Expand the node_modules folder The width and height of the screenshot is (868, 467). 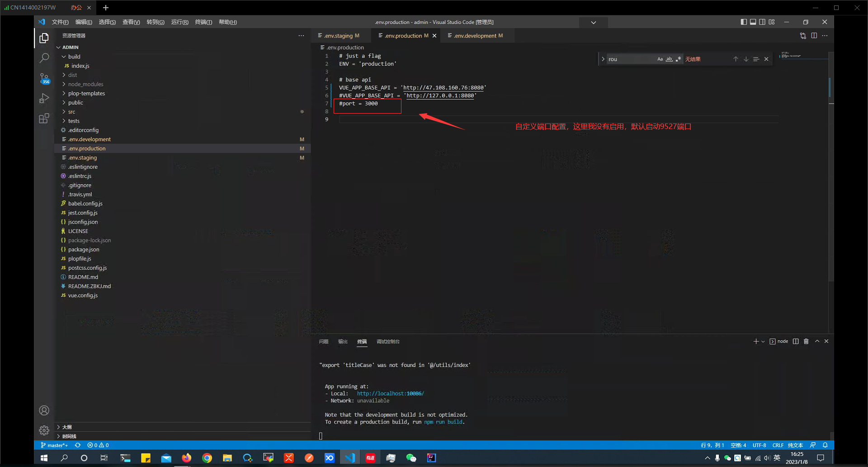[x=64, y=84]
